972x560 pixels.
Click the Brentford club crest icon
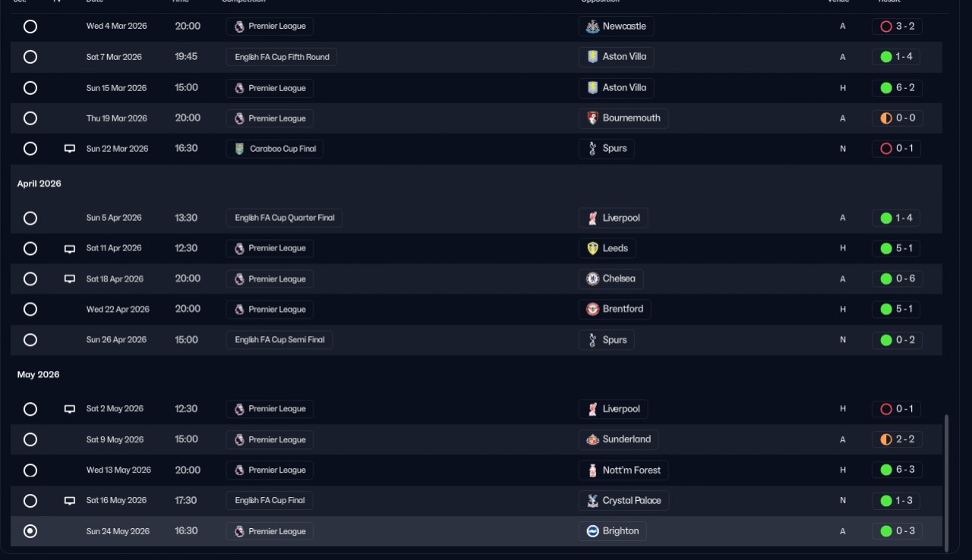592,309
